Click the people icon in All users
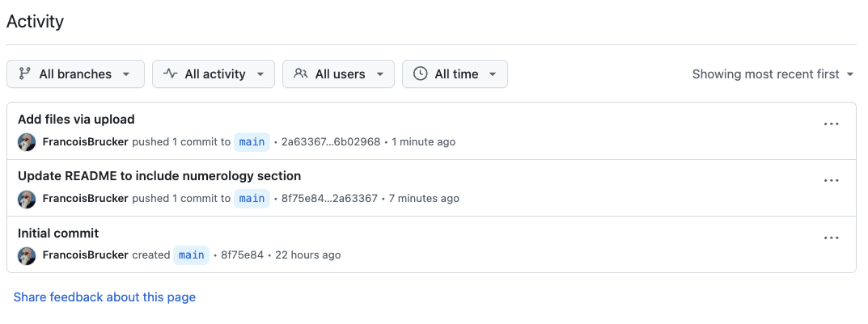The image size is (868, 324). [301, 74]
